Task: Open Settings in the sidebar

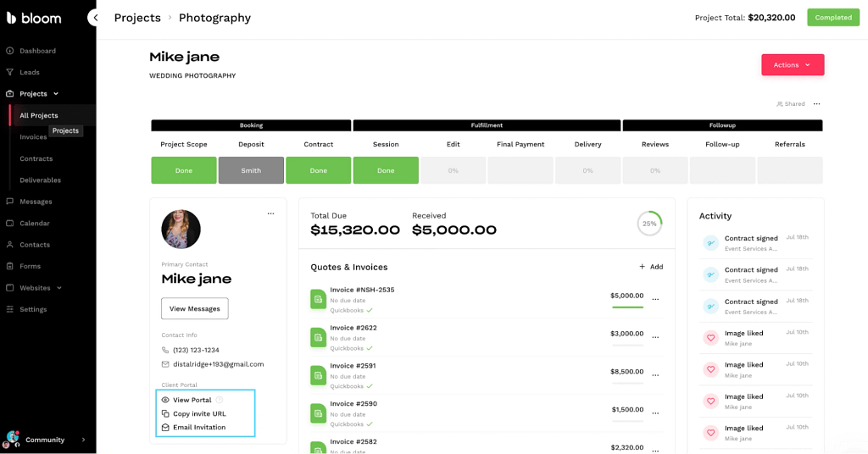Action: coord(33,310)
